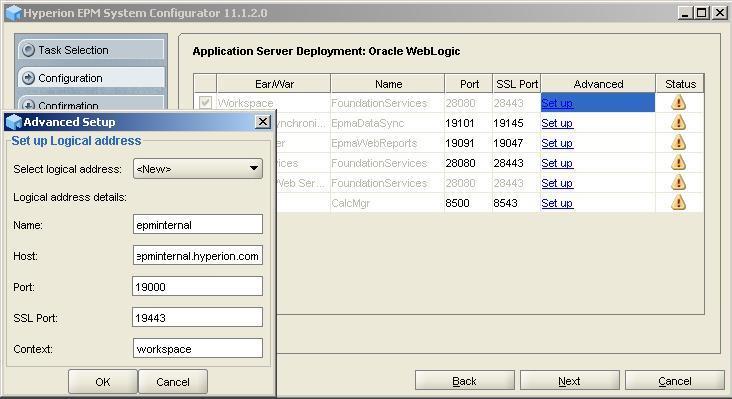The width and height of the screenshot is (732, 399).
Task: Open Set up link for Workspace row
Action: coord(557,103)
